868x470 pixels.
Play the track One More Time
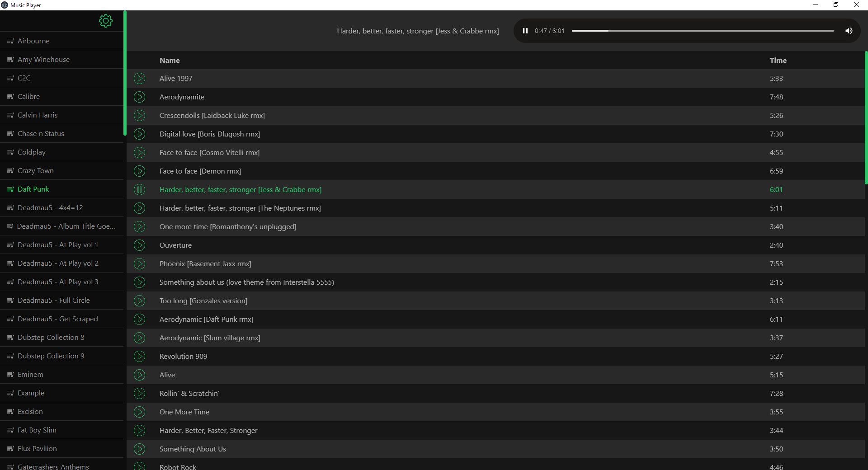[140, 412]
